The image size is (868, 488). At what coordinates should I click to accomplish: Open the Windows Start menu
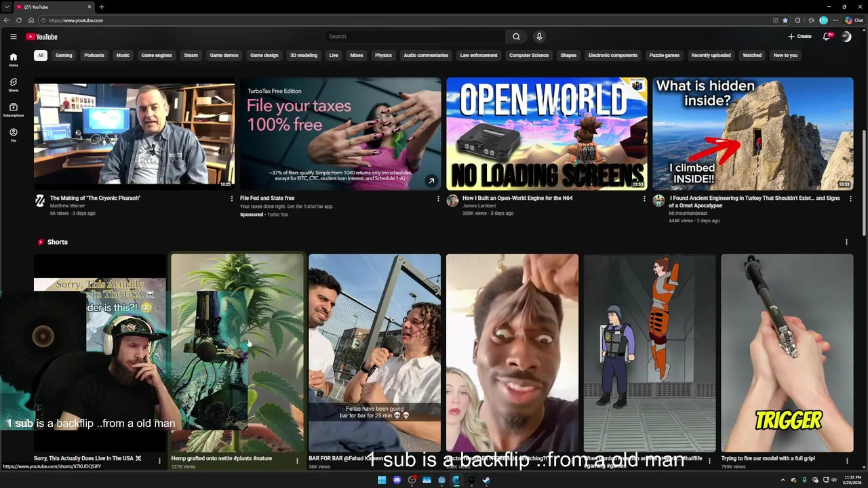pos(382,480)
